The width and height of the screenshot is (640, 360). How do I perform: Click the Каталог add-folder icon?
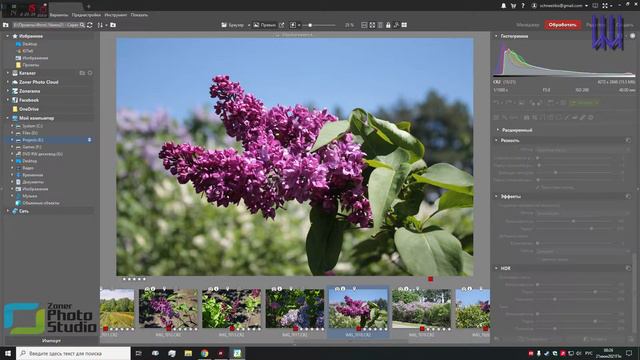82,73
